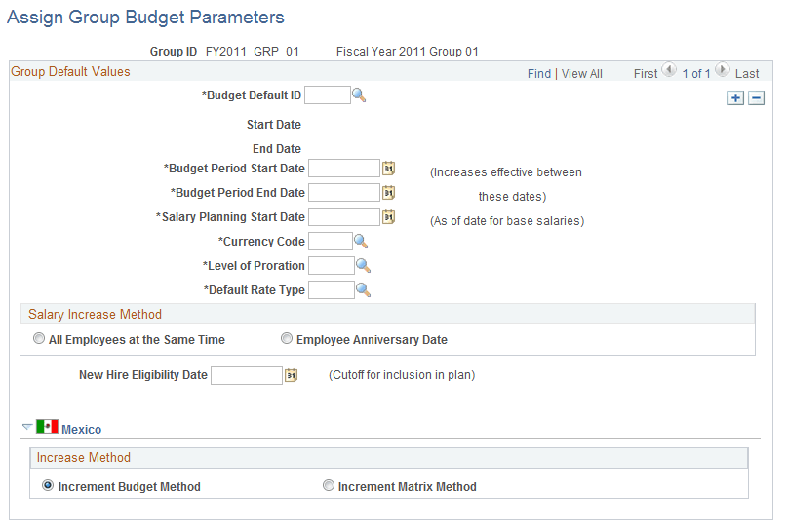
Task: Open the Level of Proration lookup
Action: point(363,265)
